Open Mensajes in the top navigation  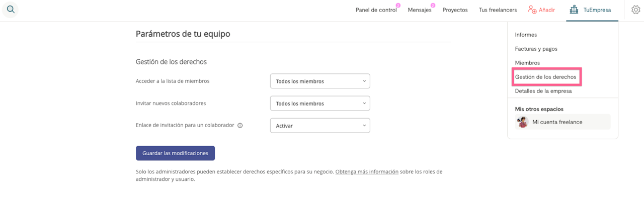[420, 10]
